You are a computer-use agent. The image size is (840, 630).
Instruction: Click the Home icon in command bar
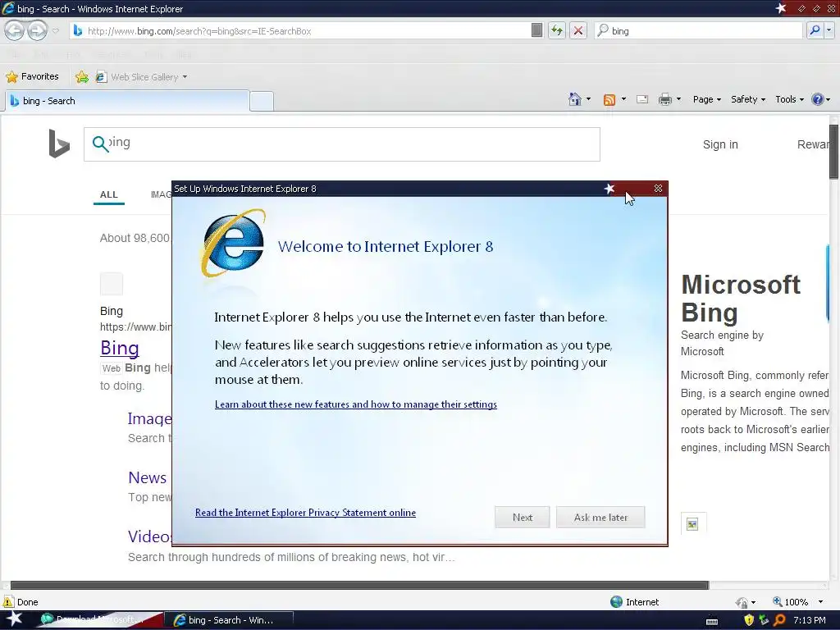575,99
